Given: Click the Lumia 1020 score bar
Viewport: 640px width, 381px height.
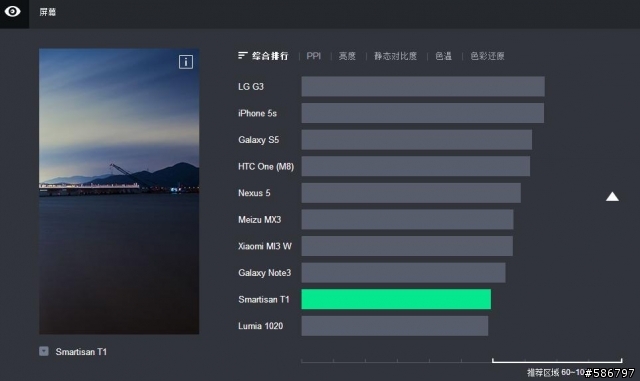Looking at the screenshot, I should [395, 326].
